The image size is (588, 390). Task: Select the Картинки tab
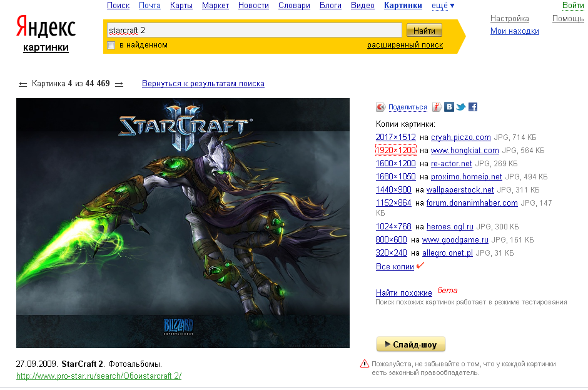point(403,6)
